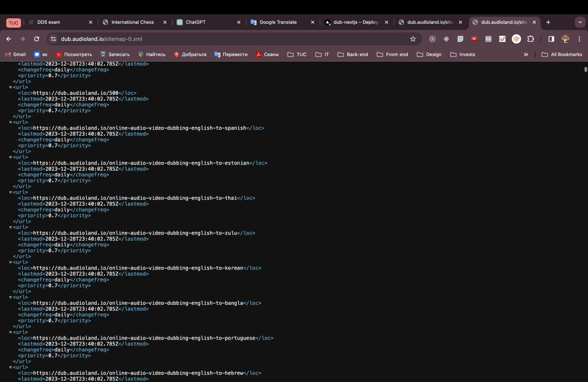Open the Gmail bookmark
This screenshot has width=588, height=382.
15,54
